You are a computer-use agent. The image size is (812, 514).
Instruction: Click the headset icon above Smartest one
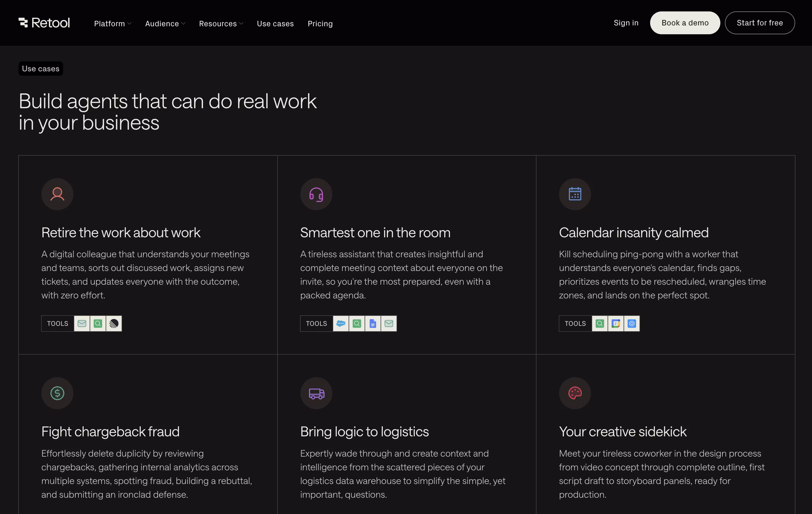(x=316, y=194)
